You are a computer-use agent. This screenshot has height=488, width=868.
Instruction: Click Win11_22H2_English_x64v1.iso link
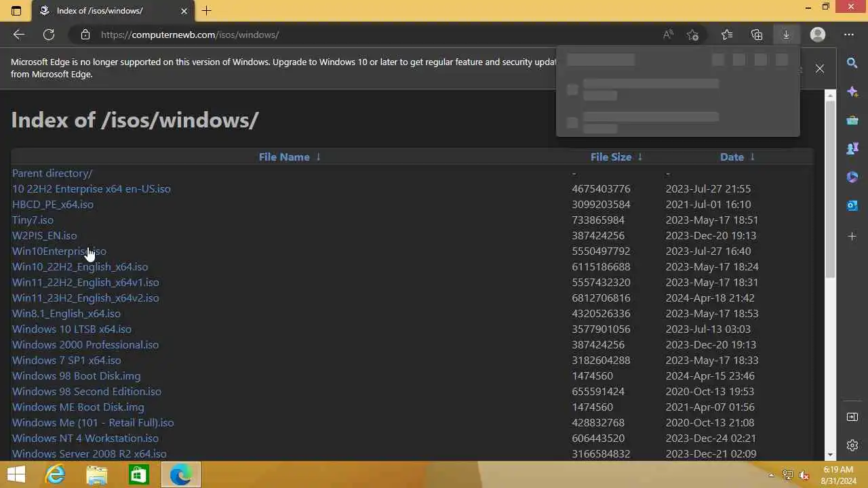[85, 282]
